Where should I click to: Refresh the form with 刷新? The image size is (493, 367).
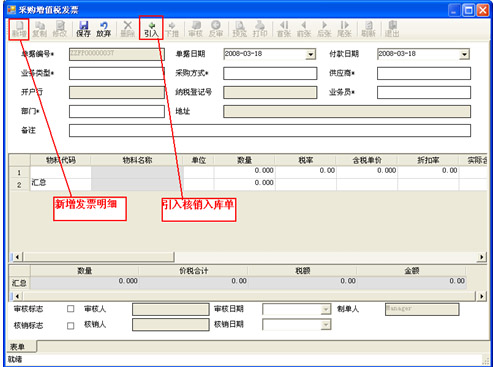point(368,29)
